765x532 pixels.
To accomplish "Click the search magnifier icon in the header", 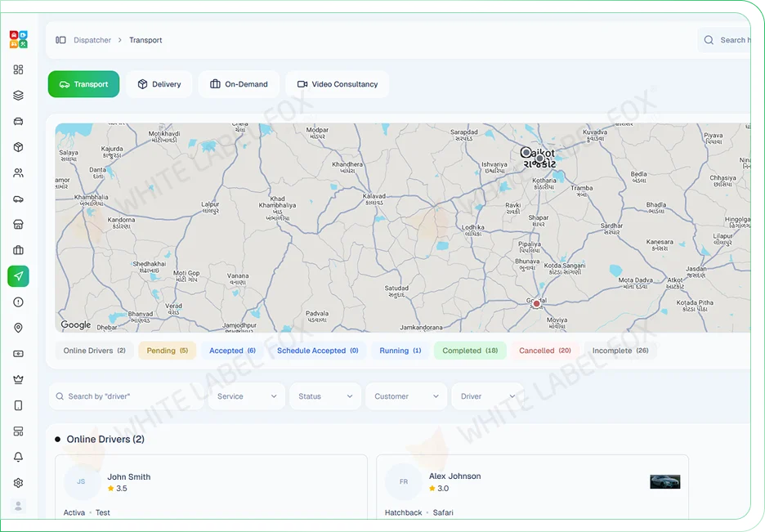I will pos(709,40).
